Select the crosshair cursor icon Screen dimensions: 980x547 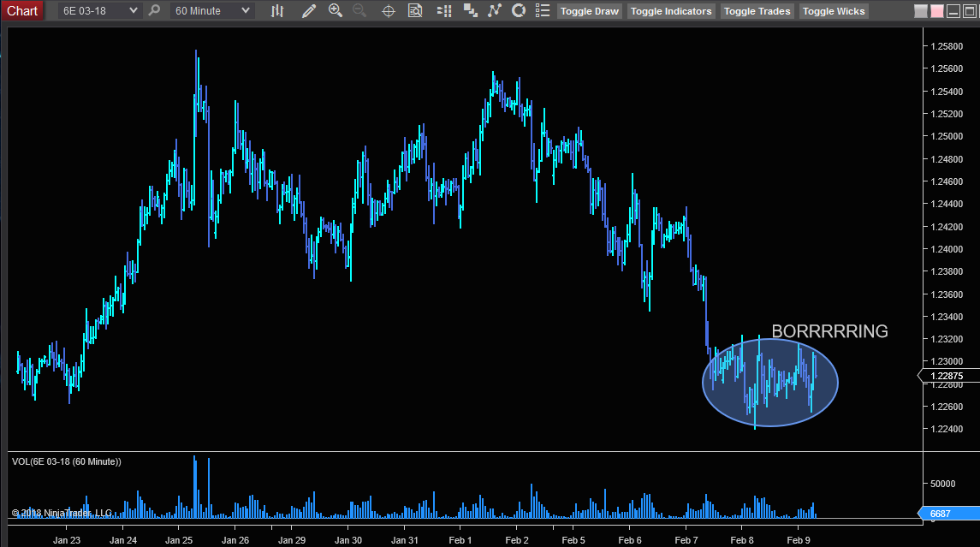pos(388,10)
